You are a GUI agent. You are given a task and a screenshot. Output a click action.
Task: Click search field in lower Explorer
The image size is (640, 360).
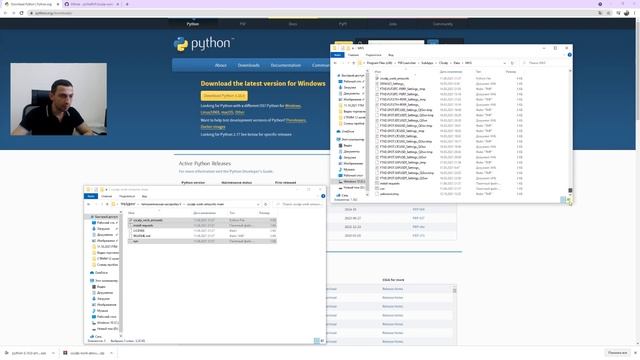(300, 204)
